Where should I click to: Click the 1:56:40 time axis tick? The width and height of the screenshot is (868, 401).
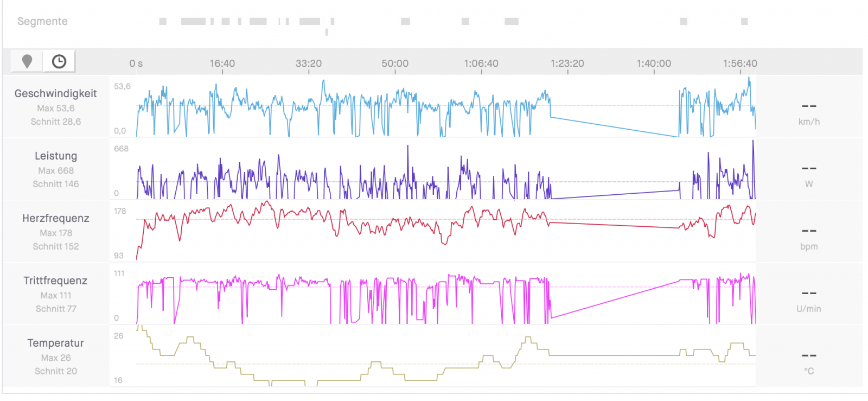click(740, 63)
